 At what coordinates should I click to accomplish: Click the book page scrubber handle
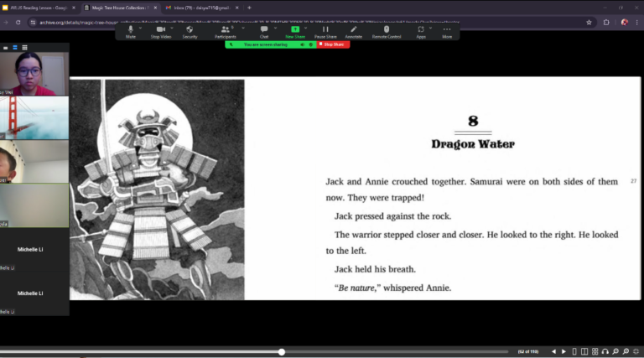click(x=282, y=352)
